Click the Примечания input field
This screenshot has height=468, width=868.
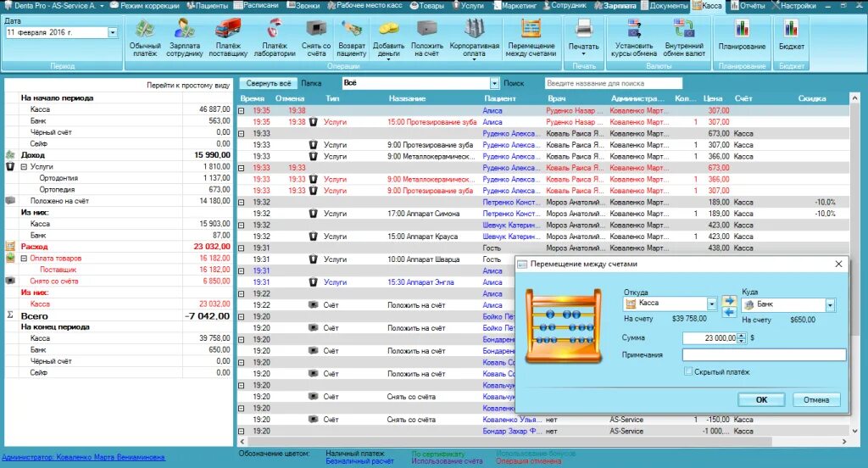764,355
